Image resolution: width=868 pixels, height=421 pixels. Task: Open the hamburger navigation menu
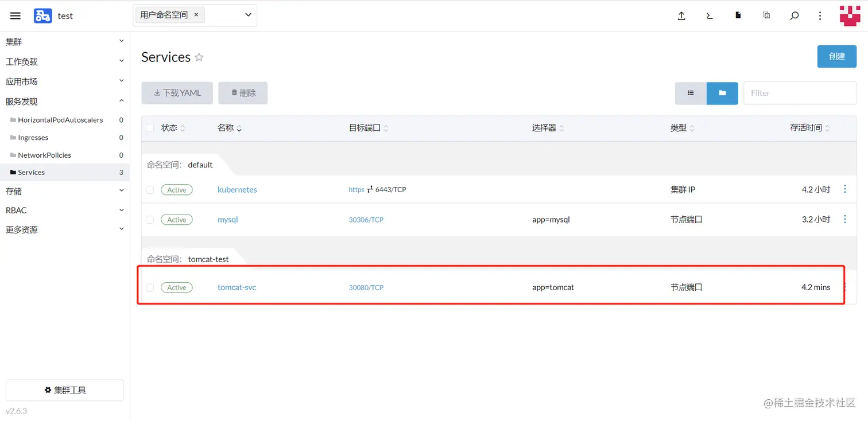pos(15,16)
